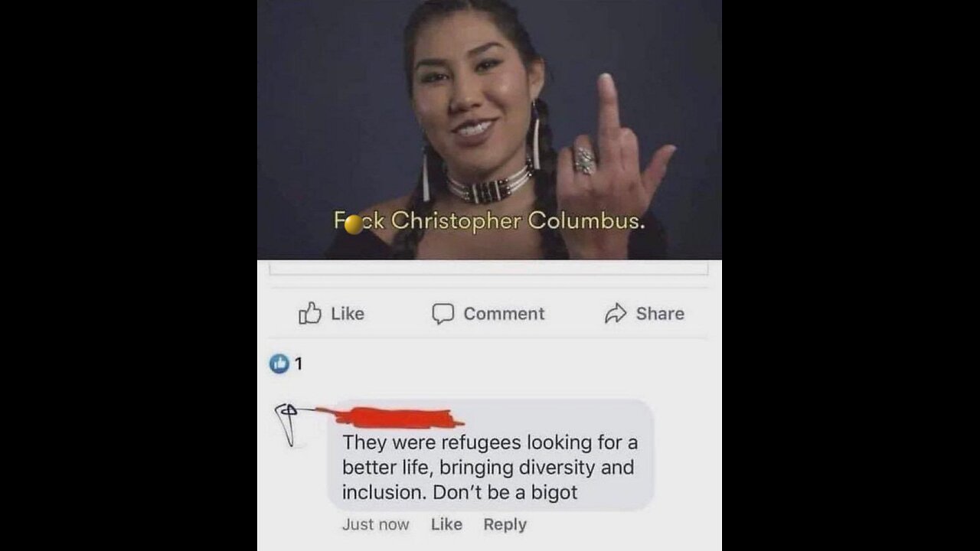Image resolution: width=980 pixels, height=551 pixels.
Task: Click the thumbs-up icon beside Like
Action: coord(309,313)
